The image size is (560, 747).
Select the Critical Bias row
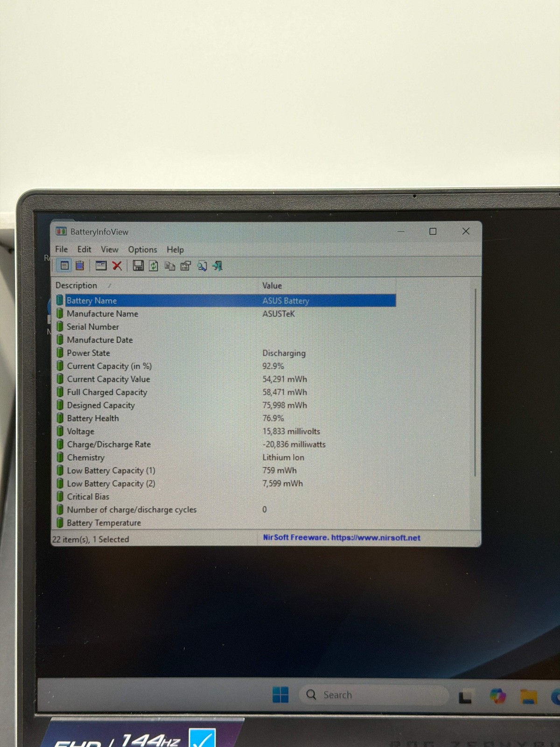225,496
